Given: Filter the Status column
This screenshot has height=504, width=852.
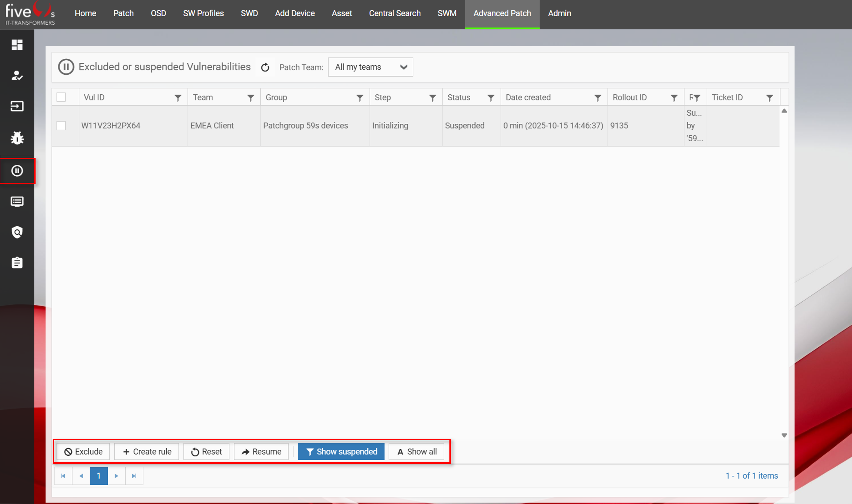Looking at the screenshot, I should (x=491, y=98).
